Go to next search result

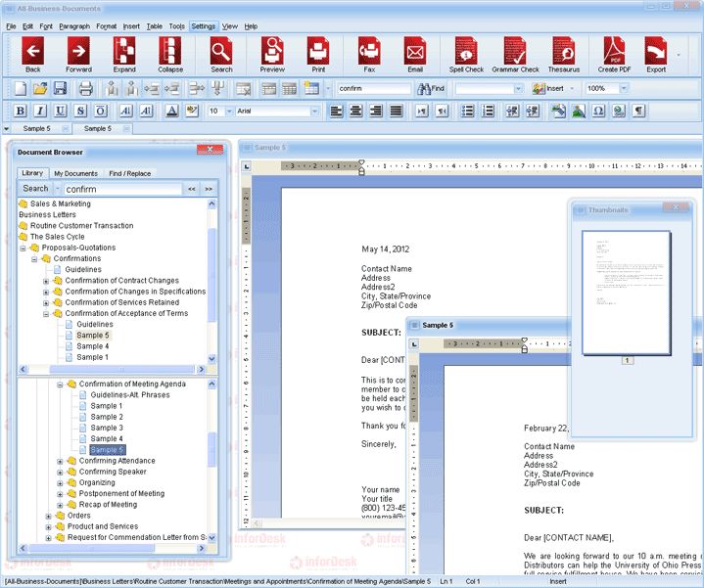coord(209,189)
